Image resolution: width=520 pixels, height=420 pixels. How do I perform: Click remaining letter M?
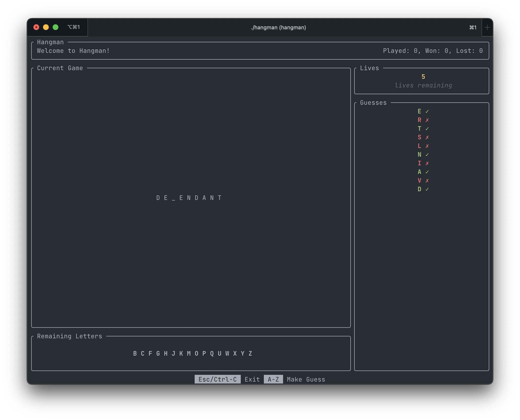click(x=189, y=353)
